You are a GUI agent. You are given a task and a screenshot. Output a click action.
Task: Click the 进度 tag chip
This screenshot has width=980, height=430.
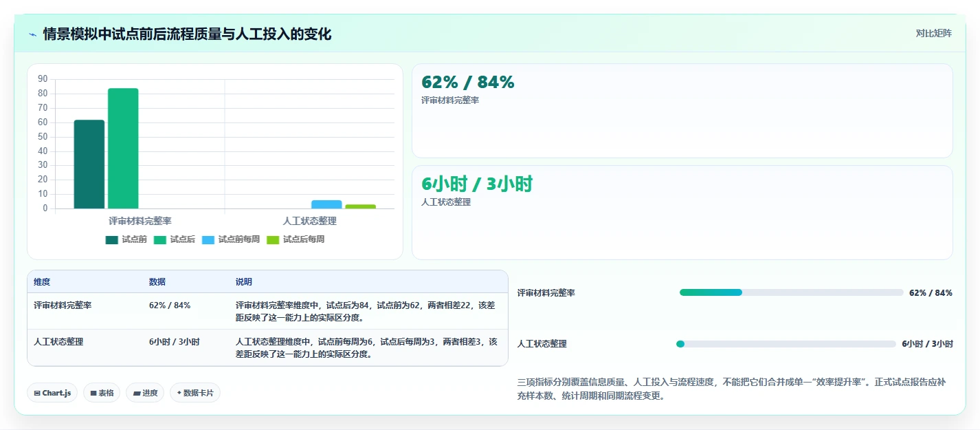(x=145, y=393)
